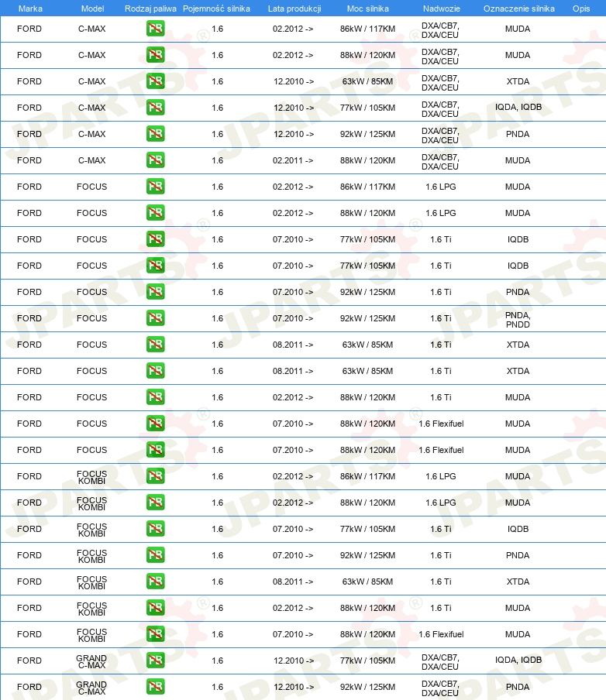The image size is (606, 700).
Task: Click the Opis column header
Action: click(x=581, y=9)
